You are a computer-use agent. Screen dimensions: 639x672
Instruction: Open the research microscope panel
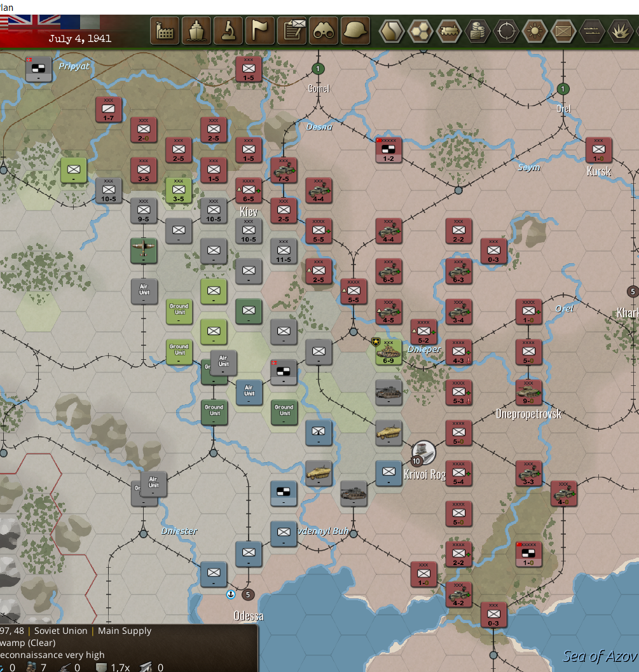tap(228, 31)
